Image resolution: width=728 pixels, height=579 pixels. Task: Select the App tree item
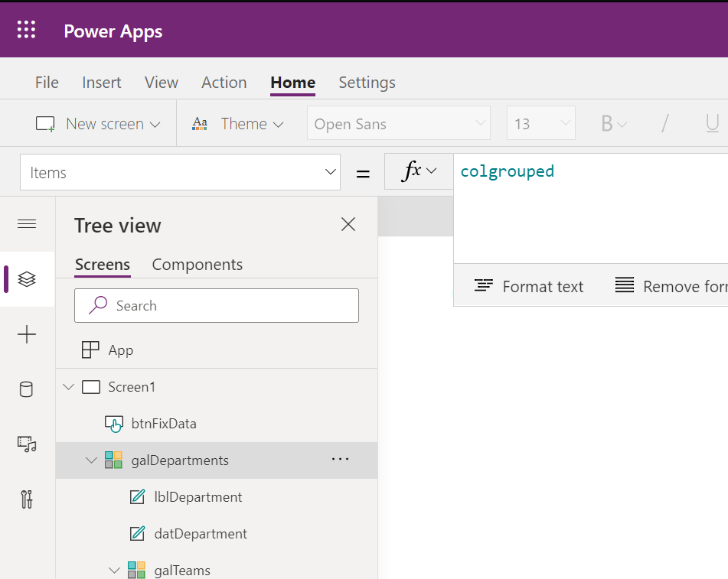[217, 350]
